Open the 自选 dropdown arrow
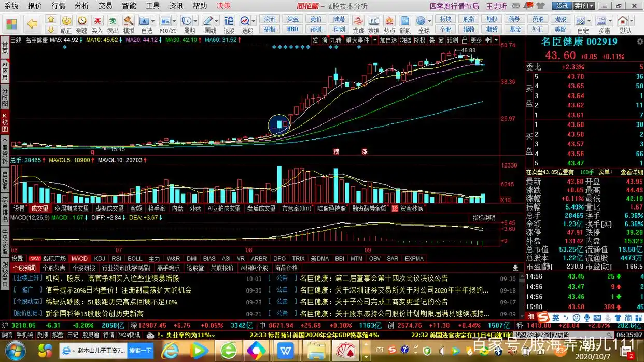This screenshot has width=644, height=362. pyautogui.click(x=152, y=21)
